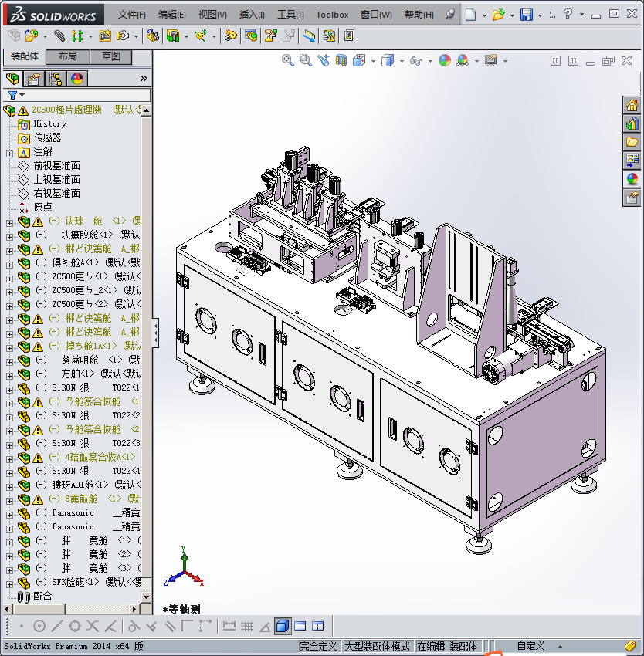Click the filter input field in the tree
644x656 pixels.
point(85,95)
